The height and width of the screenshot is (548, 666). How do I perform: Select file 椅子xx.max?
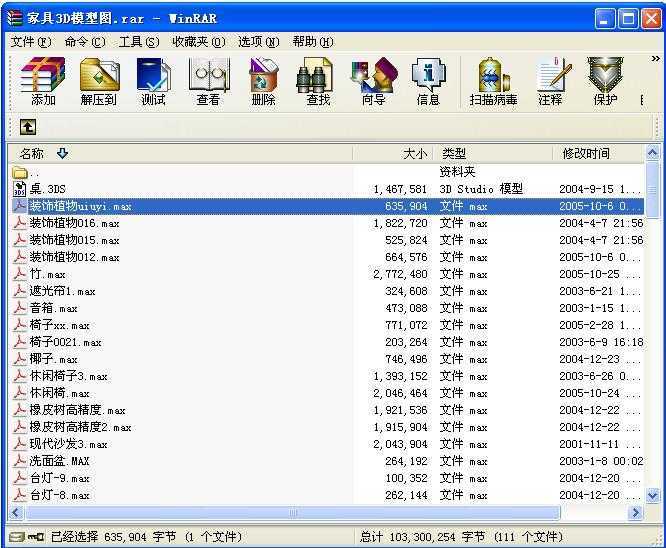[x=59, y=325]
